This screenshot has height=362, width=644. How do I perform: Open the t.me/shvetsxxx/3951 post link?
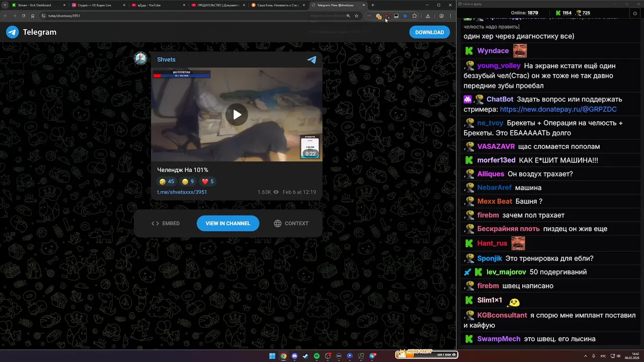pos(182,192)
